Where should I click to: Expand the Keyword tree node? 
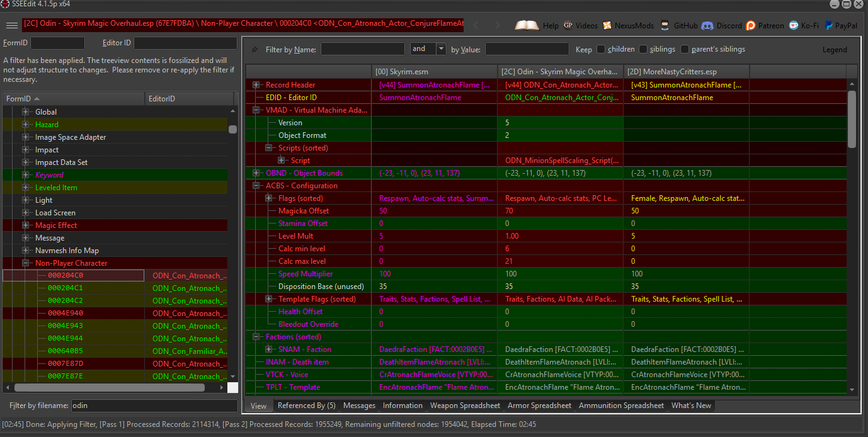pyautogui.click(x=26, y=175)
